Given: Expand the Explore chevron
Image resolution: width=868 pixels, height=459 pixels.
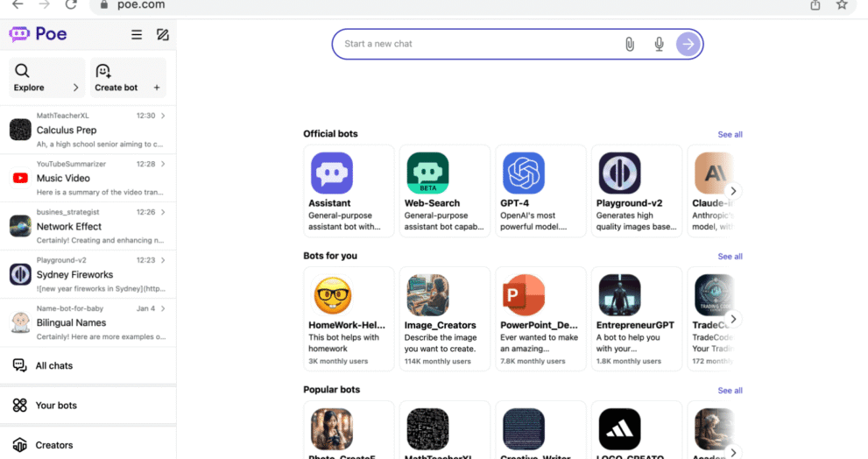Looking at the screenshot, I should (x=76, y=88).
